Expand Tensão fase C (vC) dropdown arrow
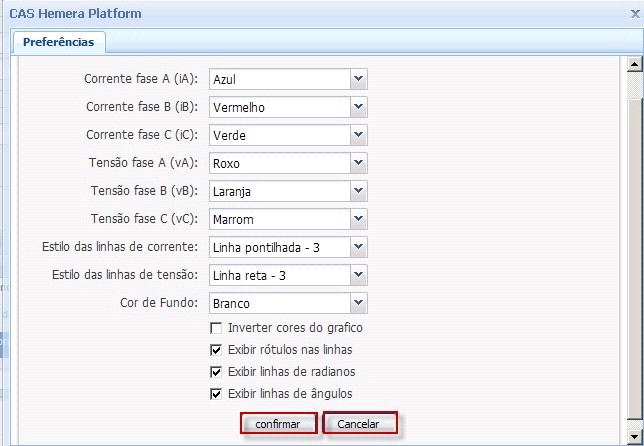Viewport: 644px width, 446px height. 359,219
